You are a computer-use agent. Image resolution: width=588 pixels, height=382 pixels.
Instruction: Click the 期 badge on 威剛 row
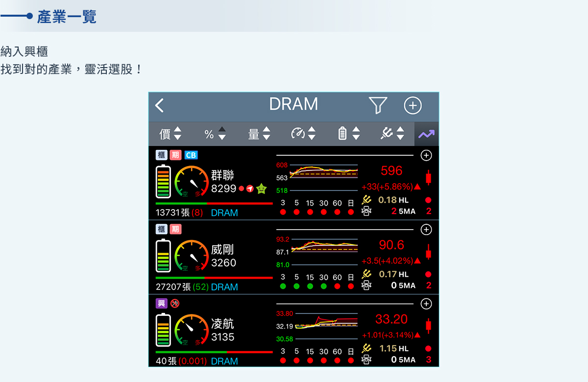pos(175,229)
